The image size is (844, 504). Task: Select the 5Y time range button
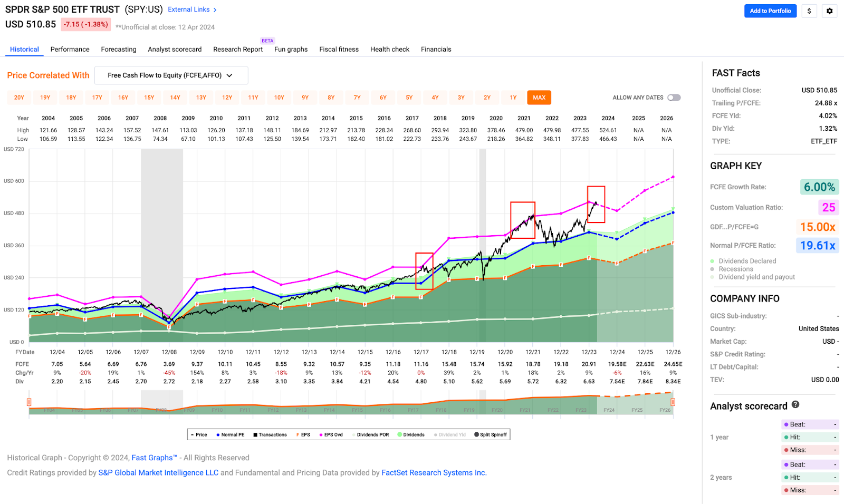coord(409,98)
